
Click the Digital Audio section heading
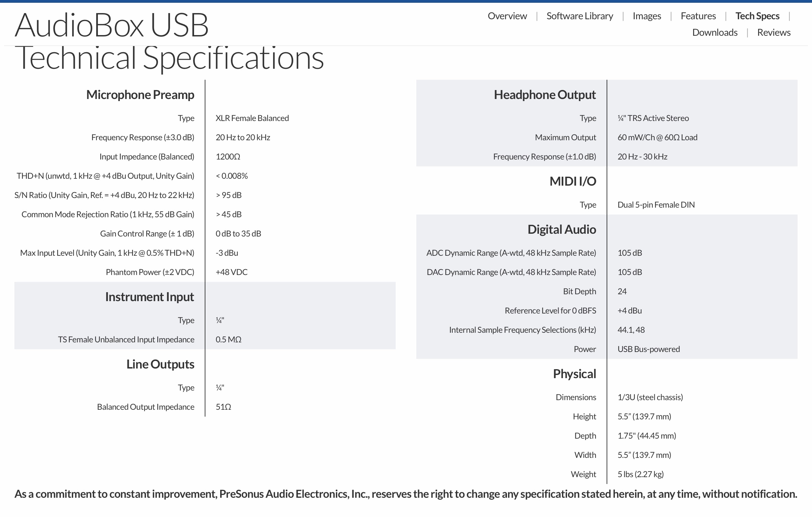pos(562,230)
